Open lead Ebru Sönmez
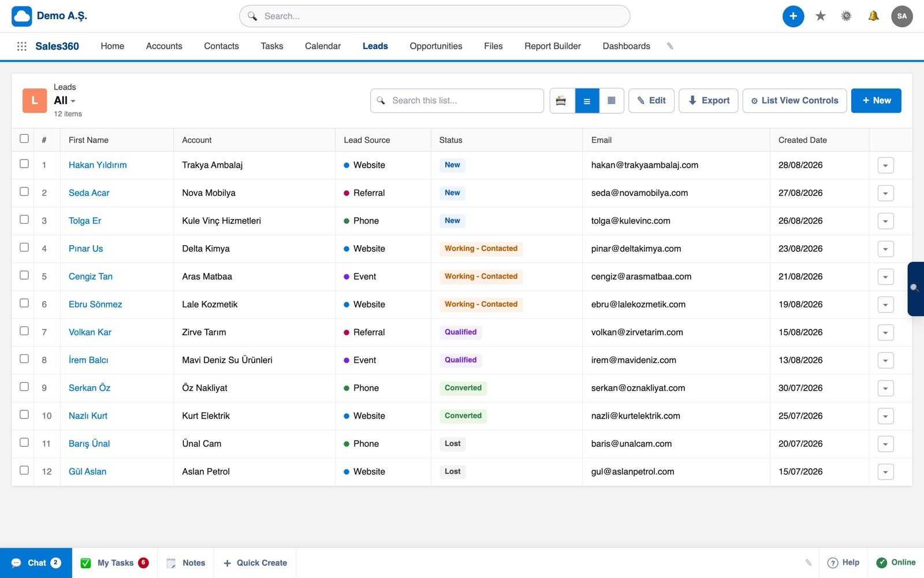Image resolution: width=924 pixels, height=578 pixels. click(x=95, y=304)
